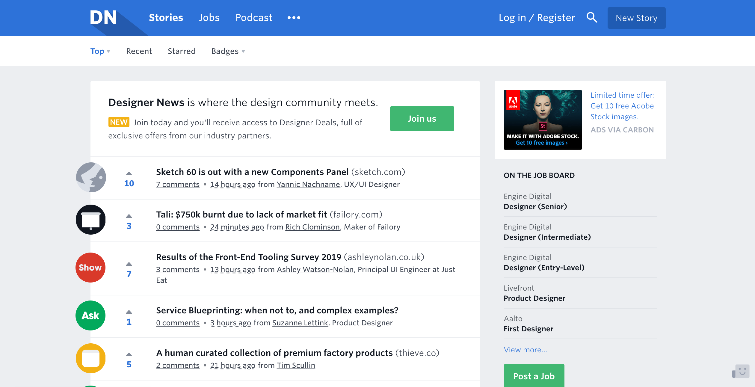The image size is (755, 387).
Task: Click the New Story button
Action: [x=637, y=18]
